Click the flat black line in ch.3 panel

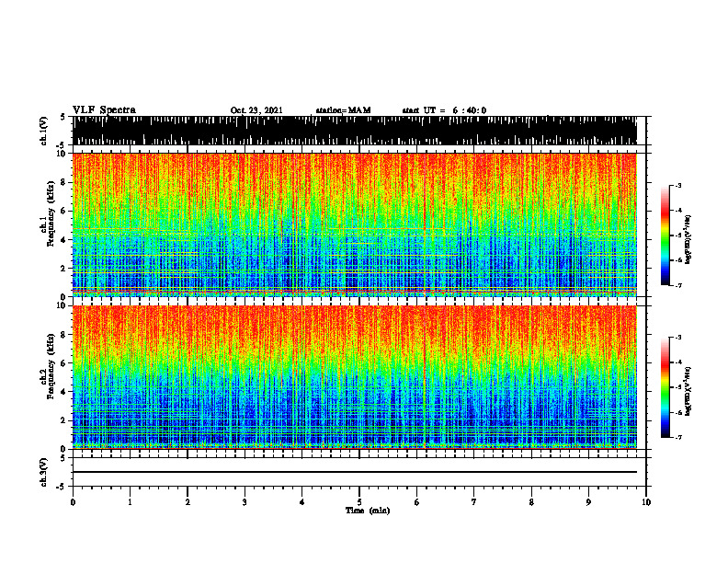(354, 472)
